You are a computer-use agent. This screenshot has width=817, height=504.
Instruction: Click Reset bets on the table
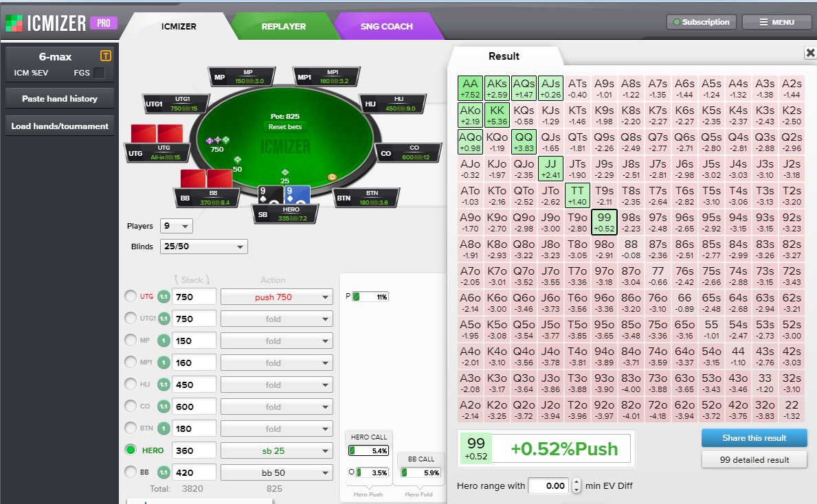point(285,126)
